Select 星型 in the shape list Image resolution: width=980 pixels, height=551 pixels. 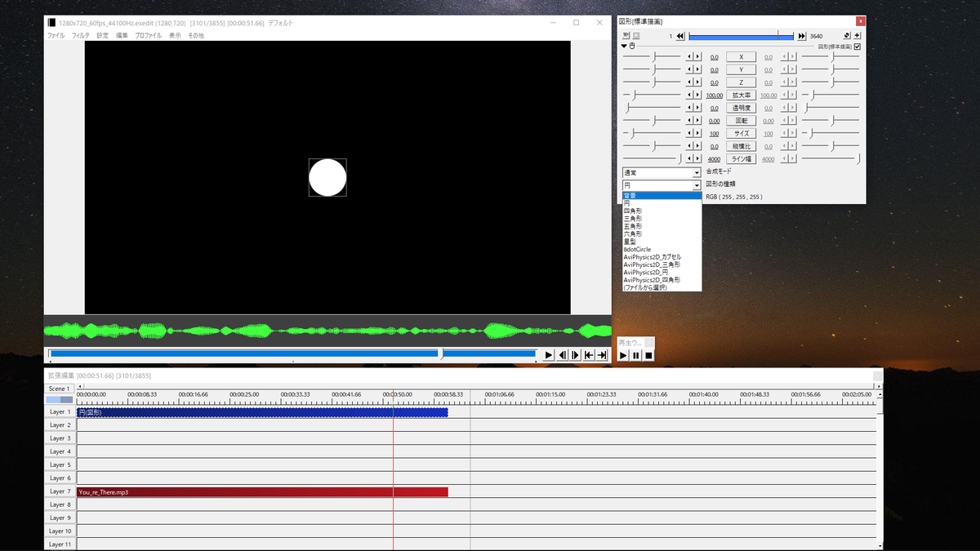661,242
